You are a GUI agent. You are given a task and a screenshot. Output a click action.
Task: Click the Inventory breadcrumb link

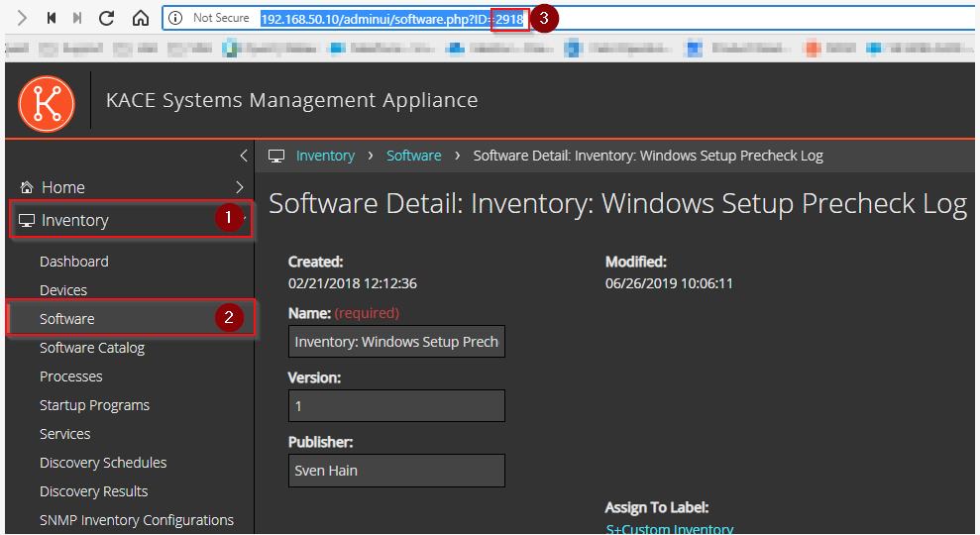[325, 156]
